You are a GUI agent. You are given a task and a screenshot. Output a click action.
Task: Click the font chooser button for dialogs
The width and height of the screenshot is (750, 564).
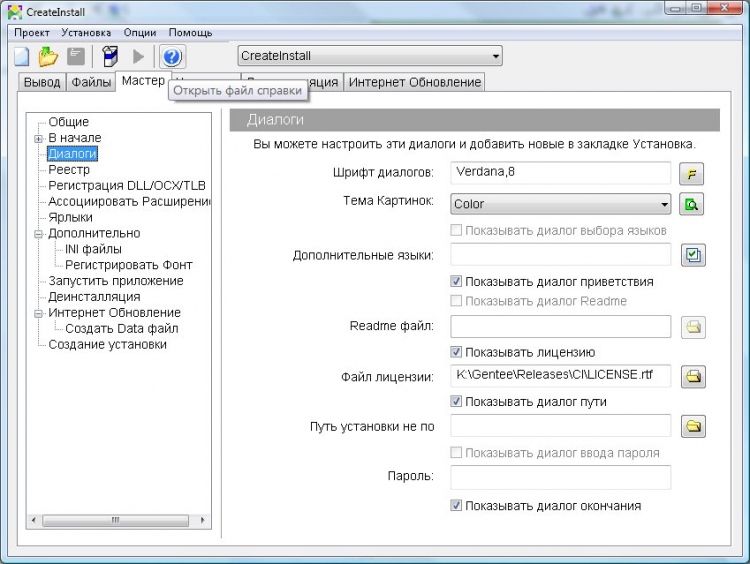(x=692, y=174)
